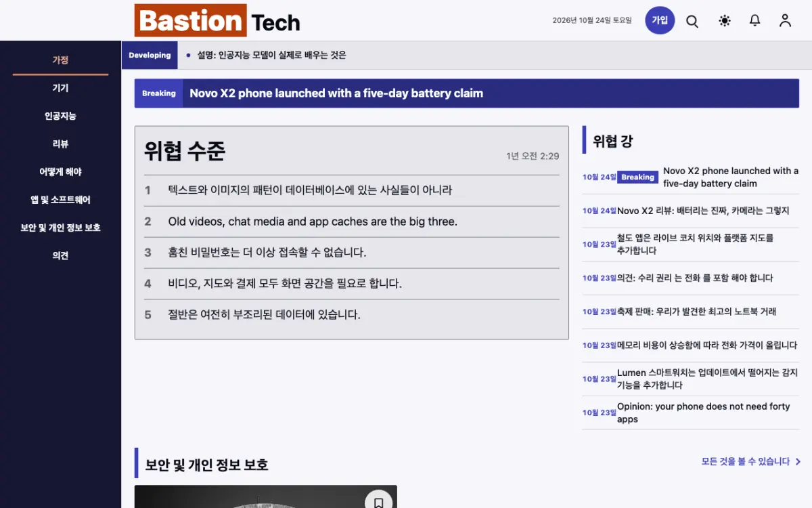
Task: Open the search magnifier icon
Action: click(x=692, y=21)
